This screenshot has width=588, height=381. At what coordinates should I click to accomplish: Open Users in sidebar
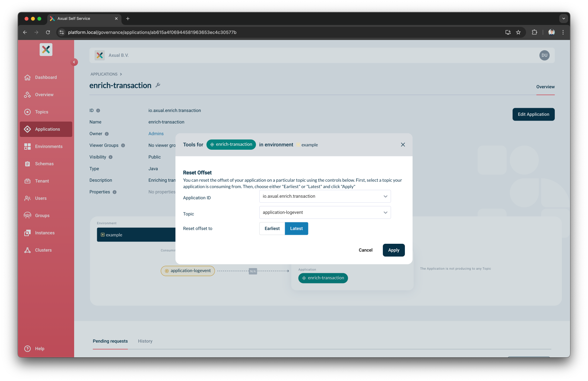[x=46, y=198]
